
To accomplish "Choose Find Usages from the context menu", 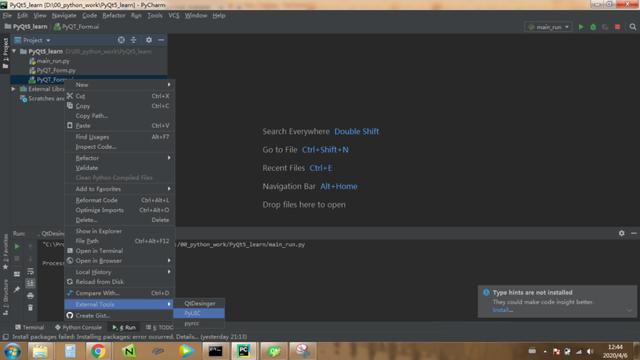I will [120, 137].
